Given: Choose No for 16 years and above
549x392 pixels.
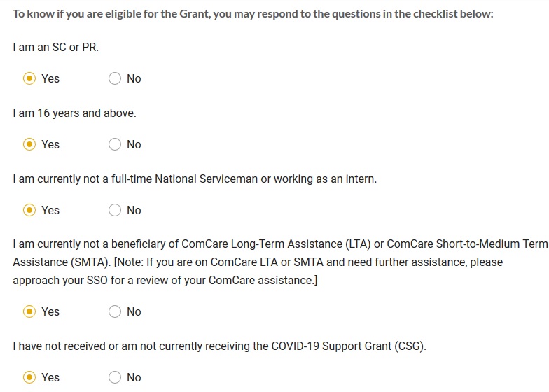Looking at the screenshot, I should (115, 144).
